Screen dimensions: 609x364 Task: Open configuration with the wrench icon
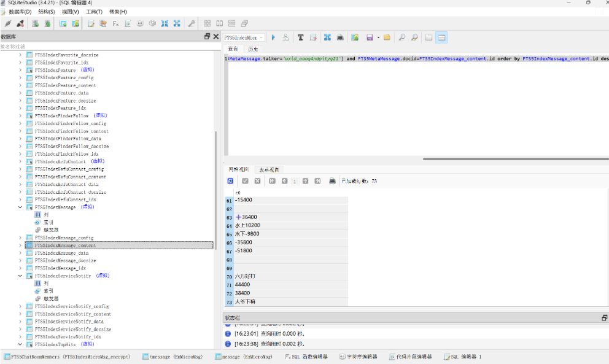click(x=192, y=23)
